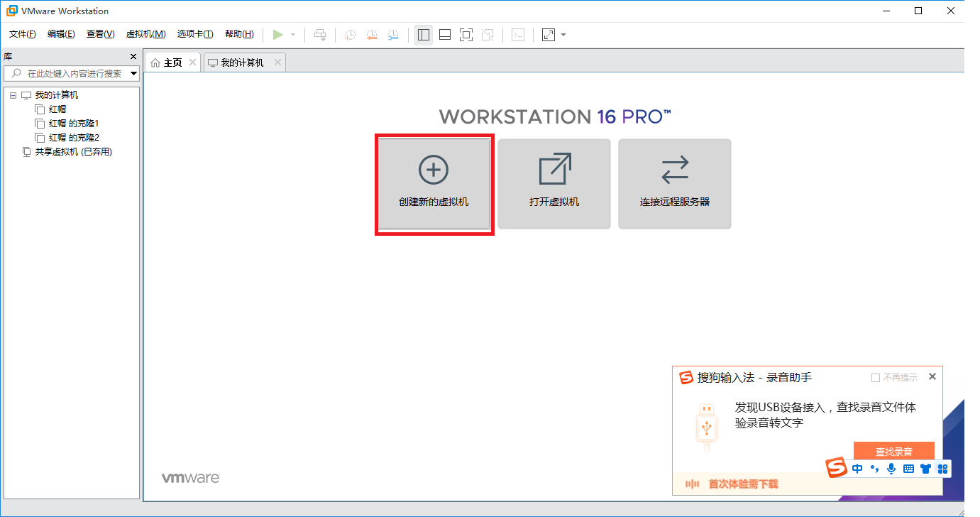The height and width of the screenshot is (517, 980).
Task: Select 共享虚拟机 (已弃用) tree item
Action: tap(74, 152)
